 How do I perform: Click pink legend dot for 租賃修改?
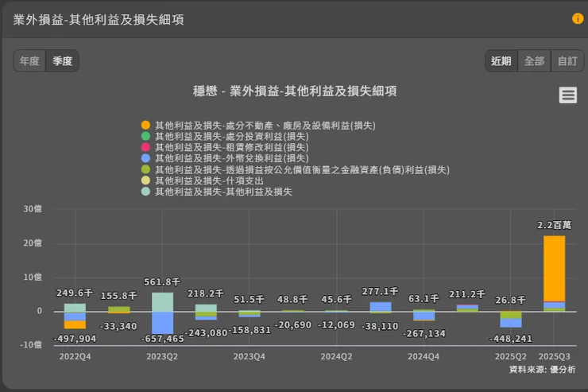click(x=145, y=147)
